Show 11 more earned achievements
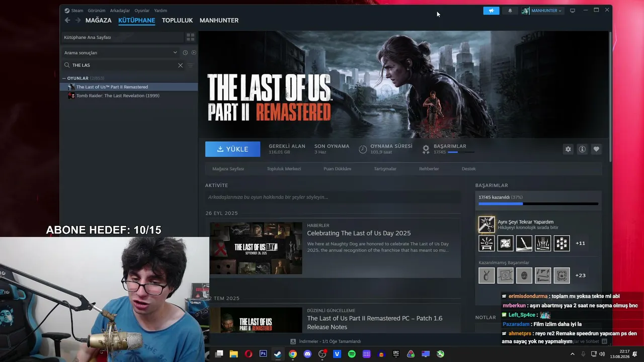The height and width of the screenshot is (362, 644). (581, 243)
